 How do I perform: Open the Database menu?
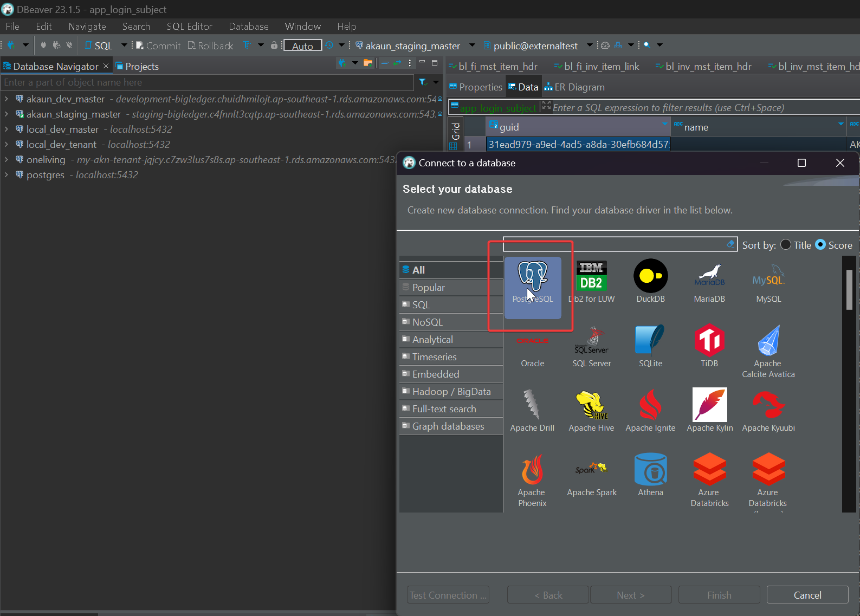[248, 27]
